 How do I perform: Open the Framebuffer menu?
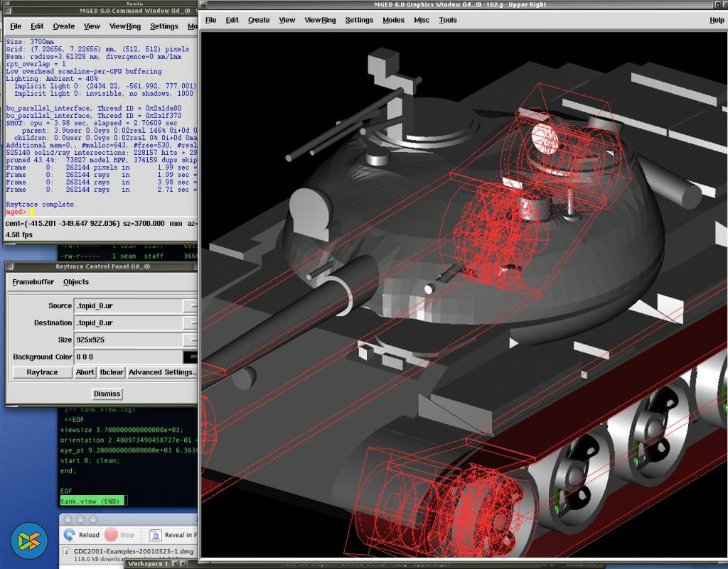(33, 282)
